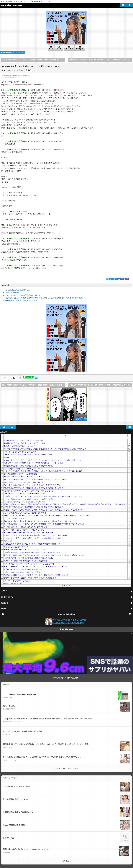Click the Tweet share button below the article

(x=111, y=279)
